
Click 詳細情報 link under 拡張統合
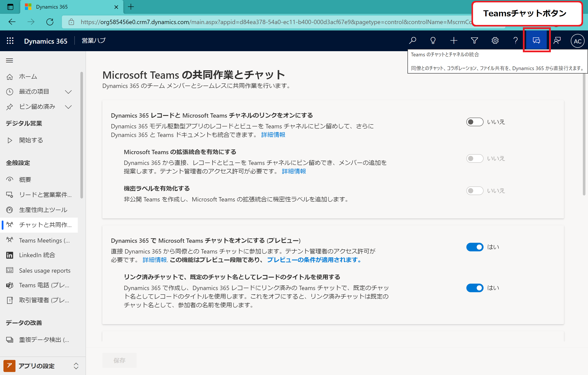point(294,171)
